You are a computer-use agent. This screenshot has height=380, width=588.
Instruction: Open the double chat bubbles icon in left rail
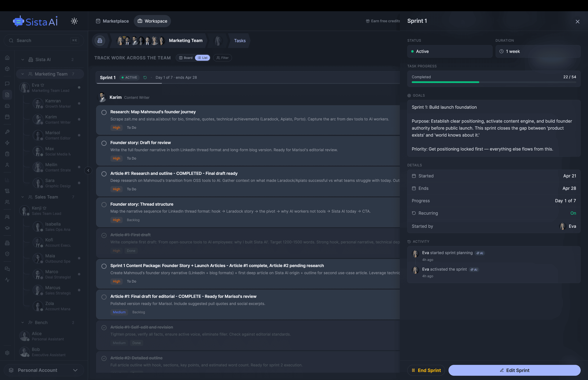[x=7, y=269]
